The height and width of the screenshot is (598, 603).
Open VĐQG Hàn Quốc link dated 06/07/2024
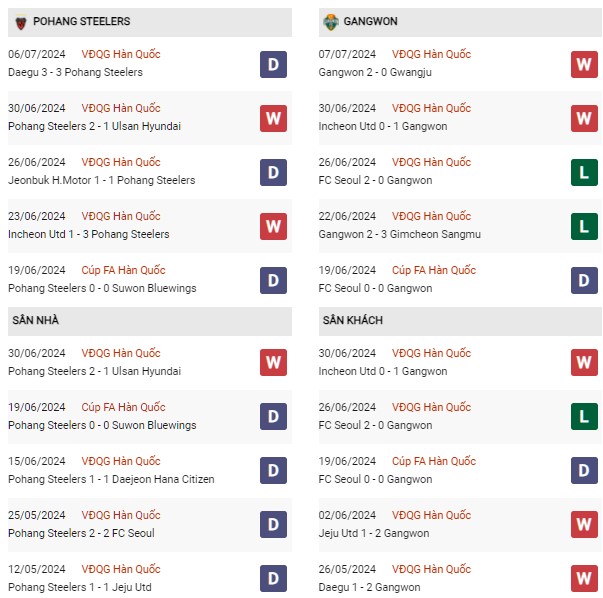tap(121, 54)
